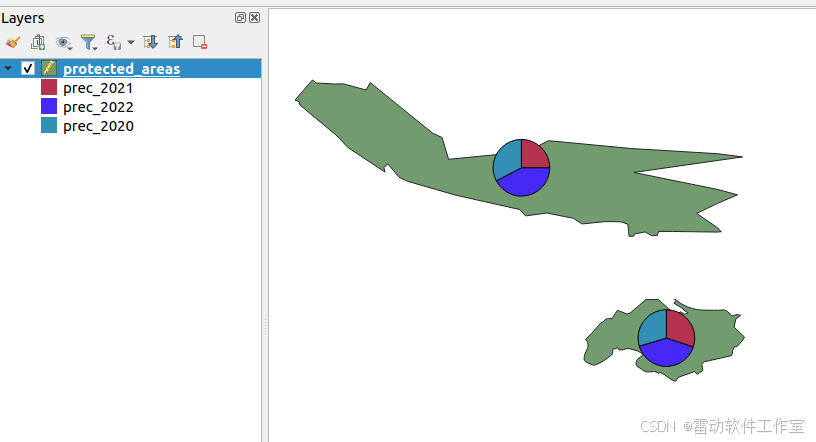Image resolution: width=816 pixels, height=442 pixels.
Task: Uncheck protected_areas layer visibility checkbox
Action: click(28, 68)
